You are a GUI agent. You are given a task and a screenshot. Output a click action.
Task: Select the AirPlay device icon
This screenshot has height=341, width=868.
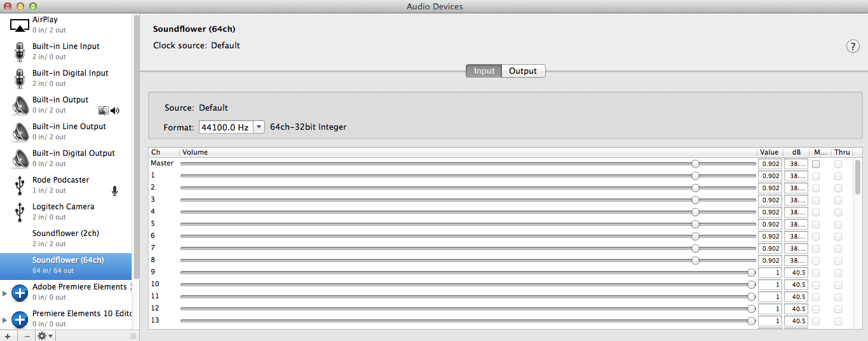[x=20, y=25]
